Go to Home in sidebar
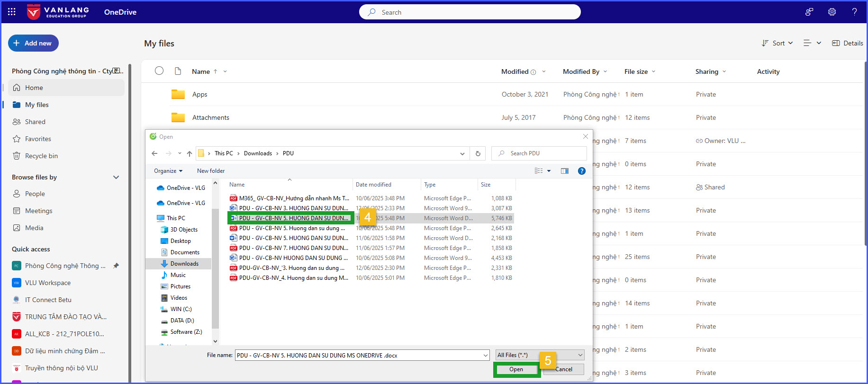 [66, 88]
